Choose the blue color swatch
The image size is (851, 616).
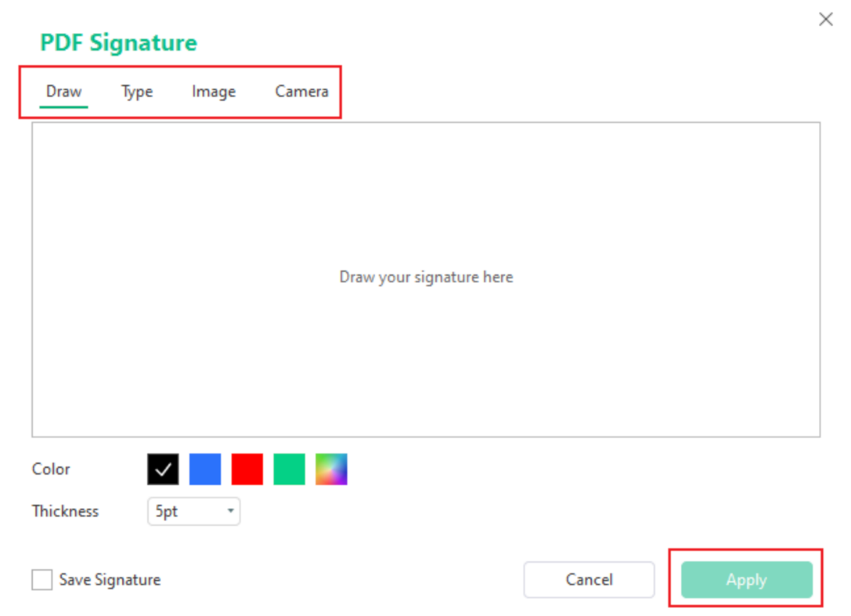point(205,469)
